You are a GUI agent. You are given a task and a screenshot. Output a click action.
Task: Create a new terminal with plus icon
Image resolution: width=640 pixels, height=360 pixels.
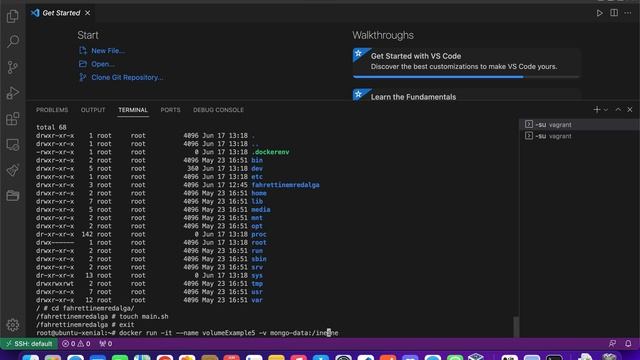(x=596, y=109)
